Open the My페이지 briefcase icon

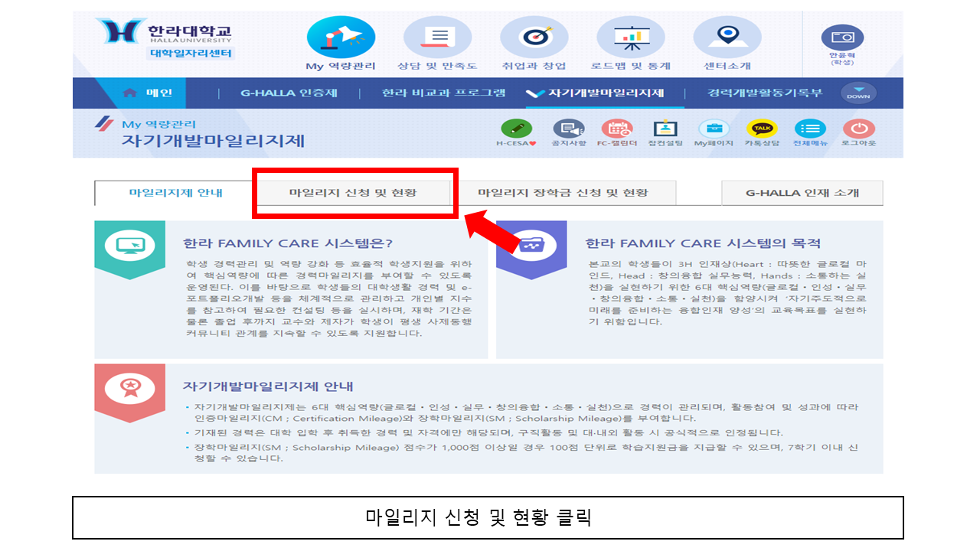[x=714, y=129]
